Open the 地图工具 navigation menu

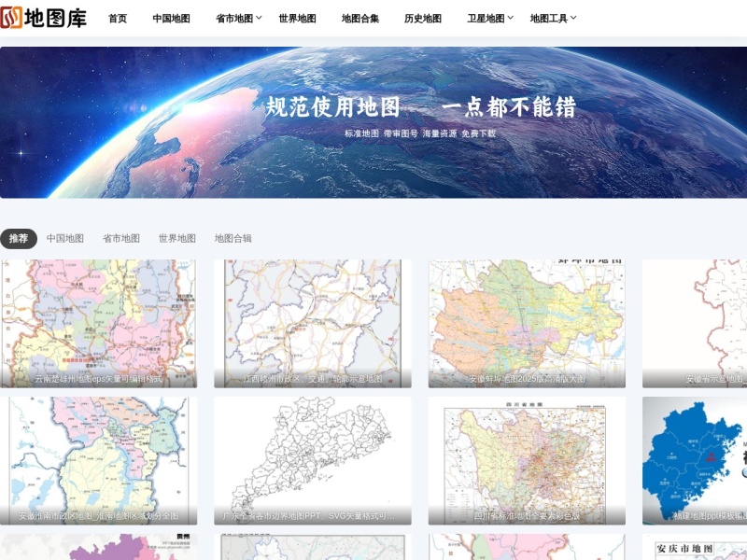pyautogui.click(x=549, y=18)
